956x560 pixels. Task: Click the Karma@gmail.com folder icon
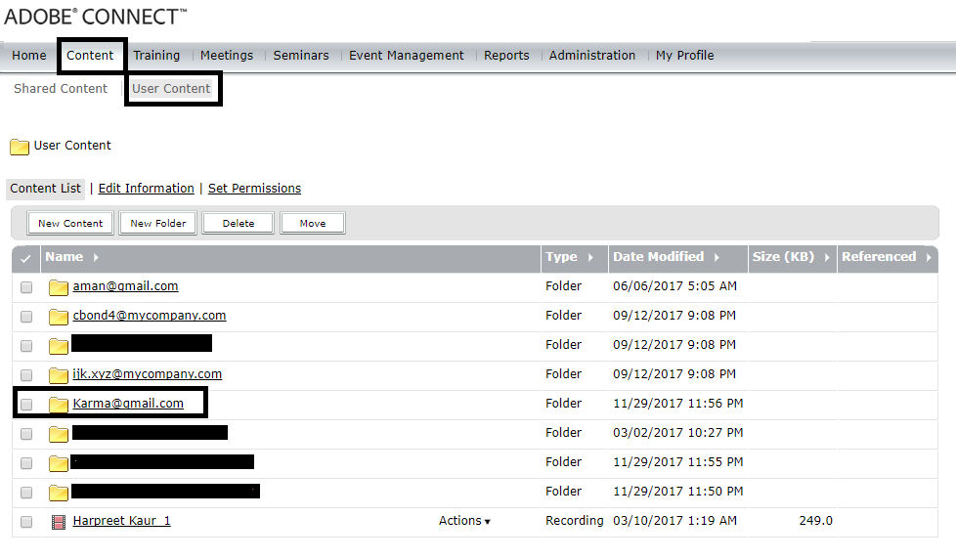59,405
